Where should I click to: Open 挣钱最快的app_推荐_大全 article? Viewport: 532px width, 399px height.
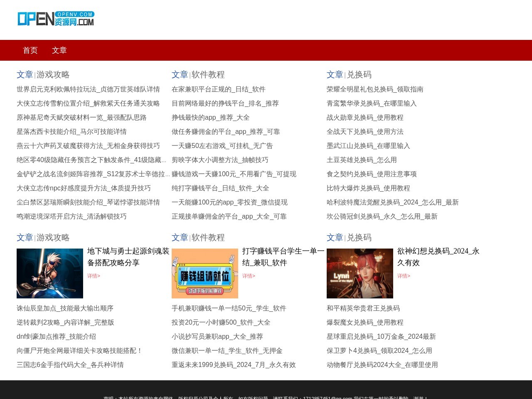pyautogui.click(x=211, y=118)
